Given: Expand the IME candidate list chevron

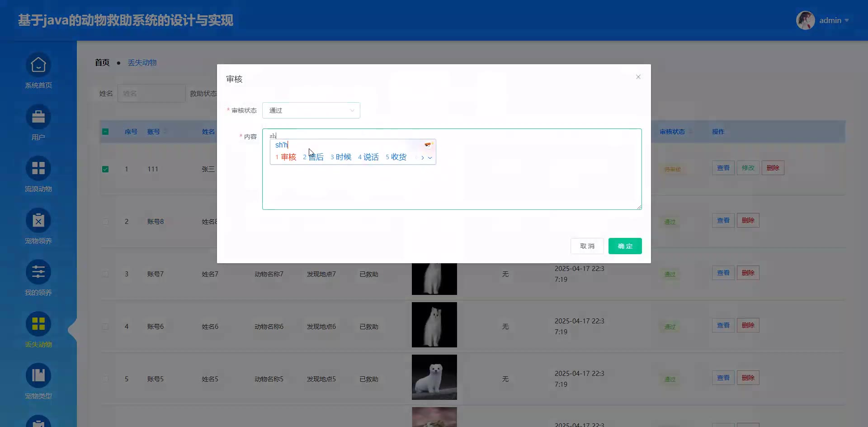Looking at the screenshot, I should (x=430, y=158).
